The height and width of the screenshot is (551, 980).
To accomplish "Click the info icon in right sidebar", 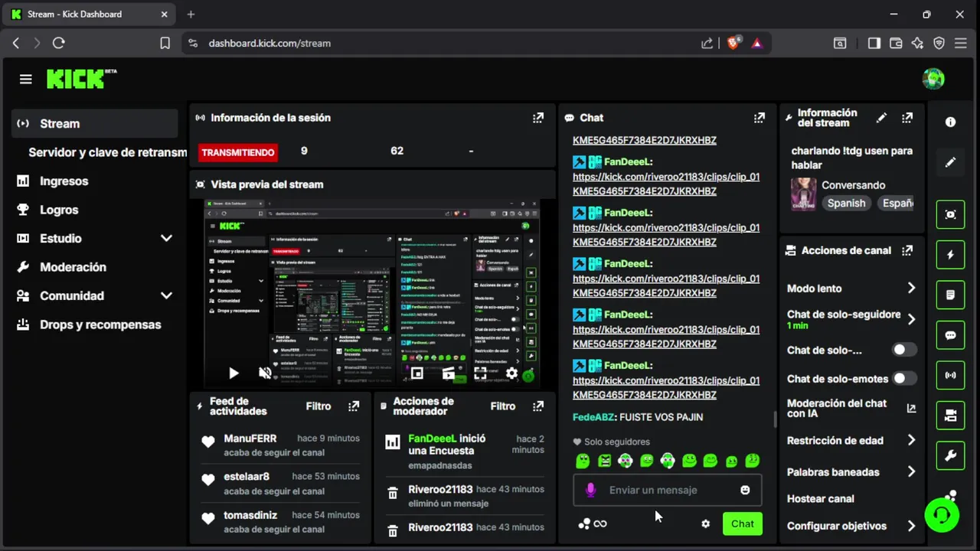I will pos(950,122).
